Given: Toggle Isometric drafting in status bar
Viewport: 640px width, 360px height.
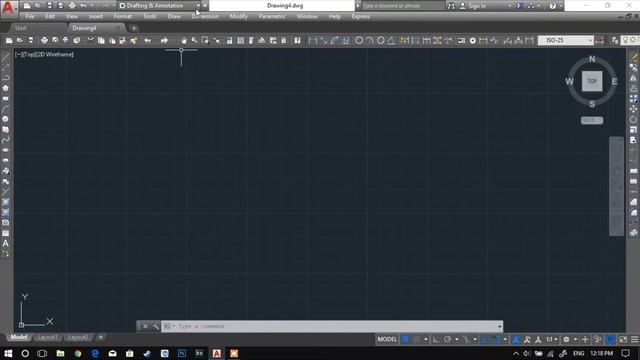Looking at the screenshot, I should click(x=466, y=339).
